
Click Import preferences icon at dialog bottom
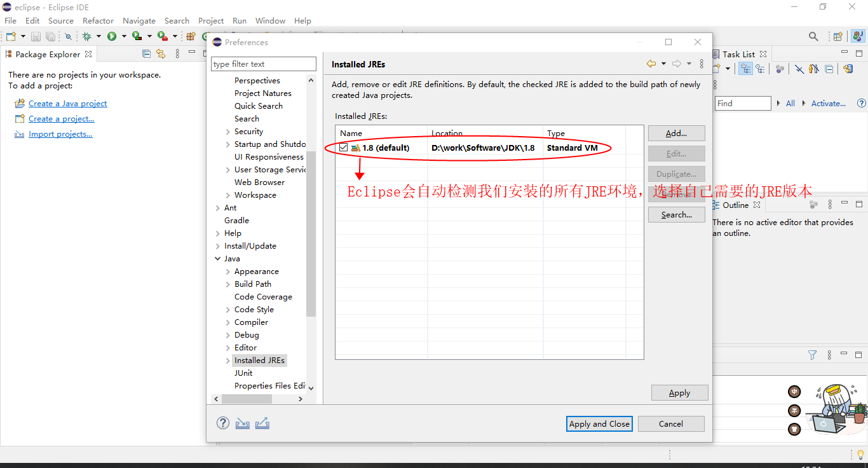point(243,423)
